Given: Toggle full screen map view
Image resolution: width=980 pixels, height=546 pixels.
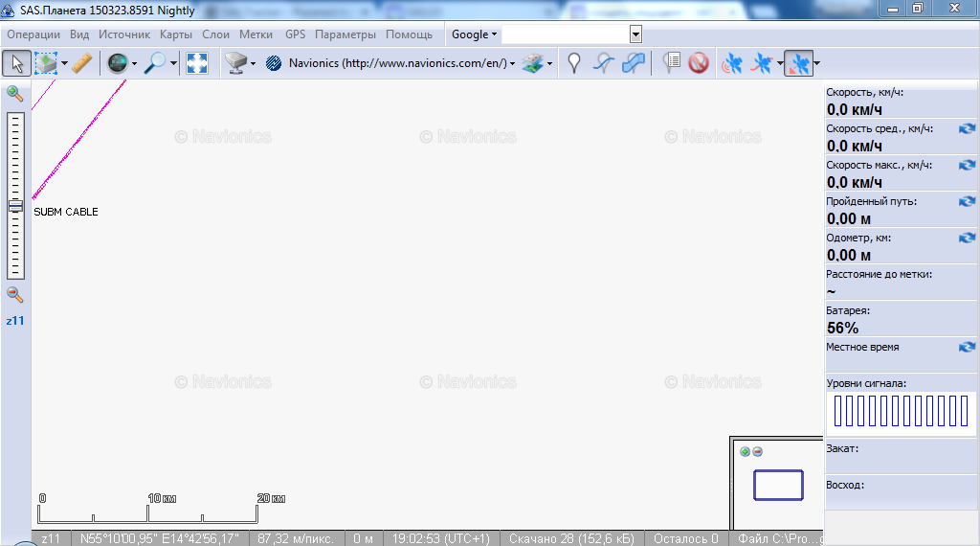Looking at the screenshot, I should 197,63.
